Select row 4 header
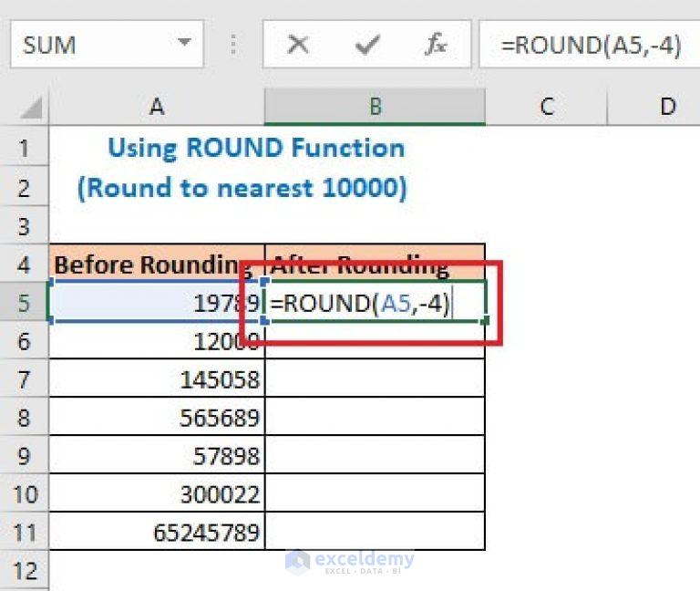 [x=24, y=264]
